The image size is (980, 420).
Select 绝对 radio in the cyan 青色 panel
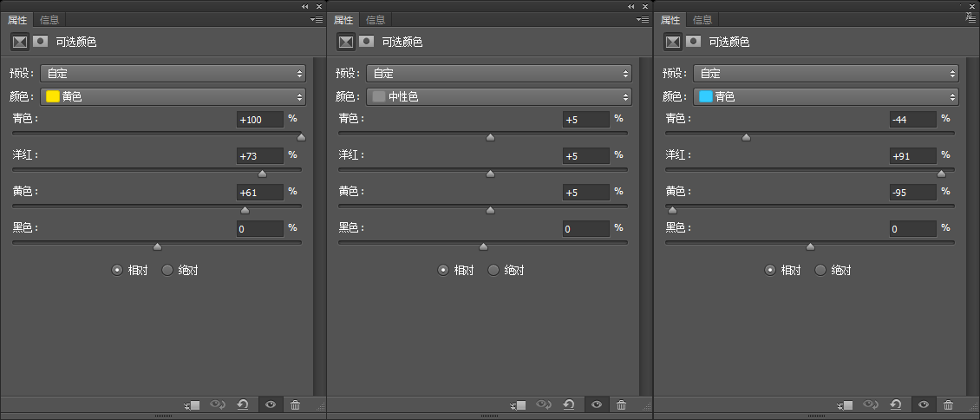click(x=820, y=270)
